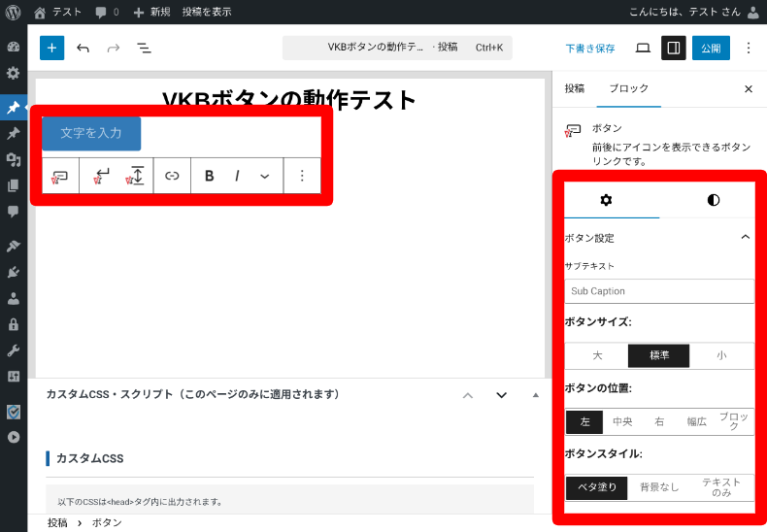767x532 pixels.
Task: Set button size to 標準
Action: [659, 355]
